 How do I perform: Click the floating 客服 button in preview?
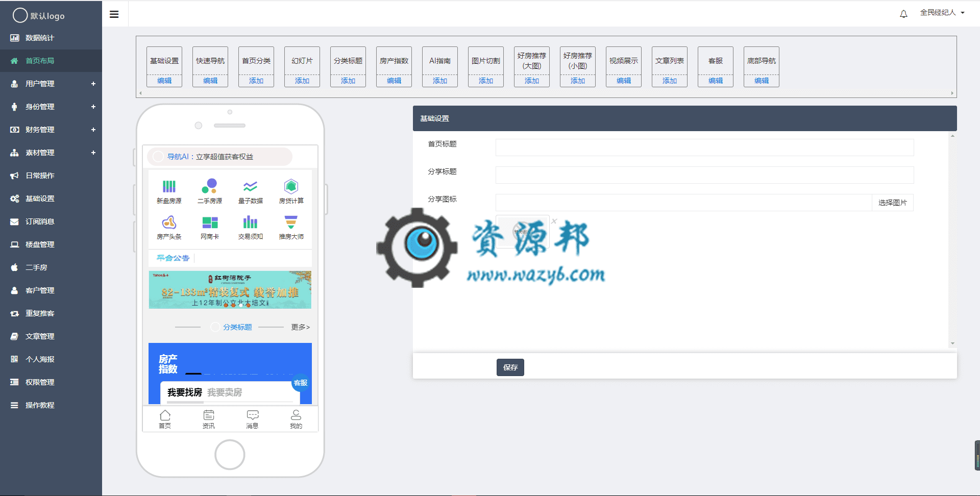click(301, 383)
